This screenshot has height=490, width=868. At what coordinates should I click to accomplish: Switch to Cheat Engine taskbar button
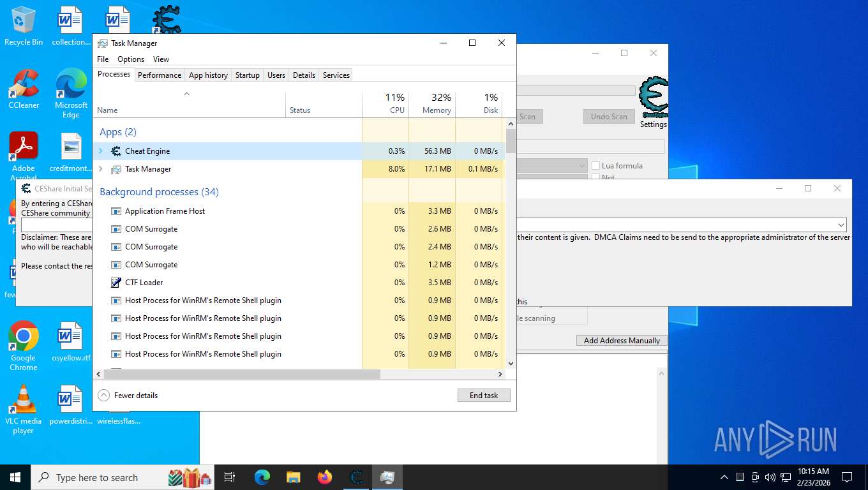pos(356,477)
